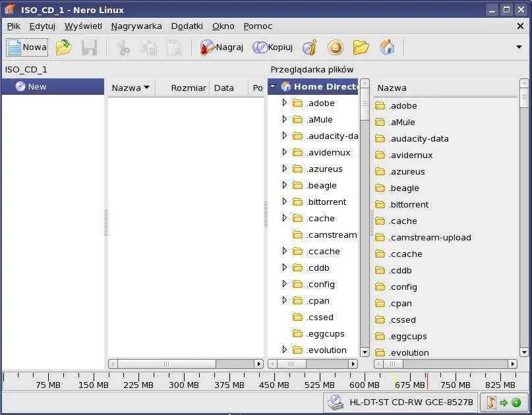Click the scroll-right arrow under the folder tree
Image resolution: width=532 pixels, height=415 pixels.
353,364
